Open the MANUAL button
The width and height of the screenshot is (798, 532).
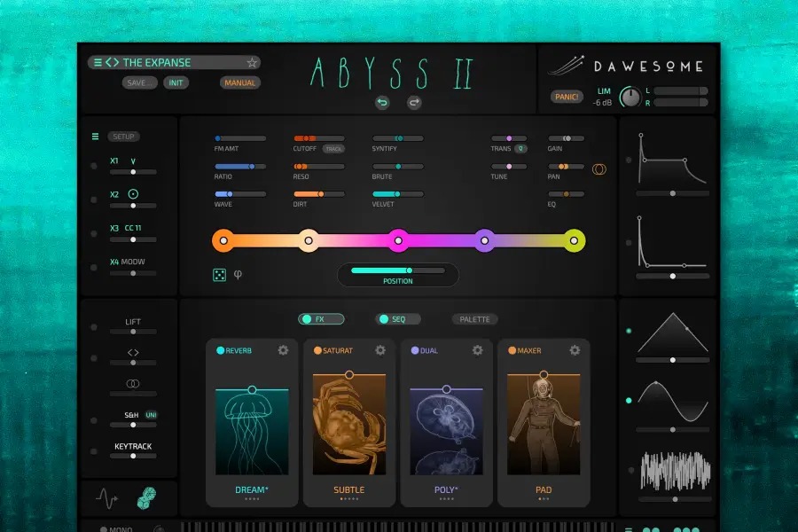click(x=240, y=82)
